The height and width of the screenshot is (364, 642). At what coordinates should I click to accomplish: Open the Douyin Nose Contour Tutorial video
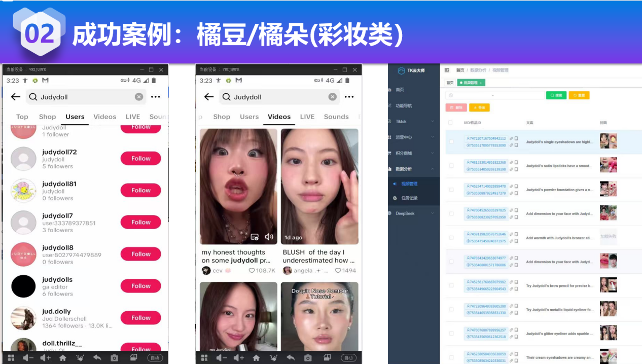(319, 316)
